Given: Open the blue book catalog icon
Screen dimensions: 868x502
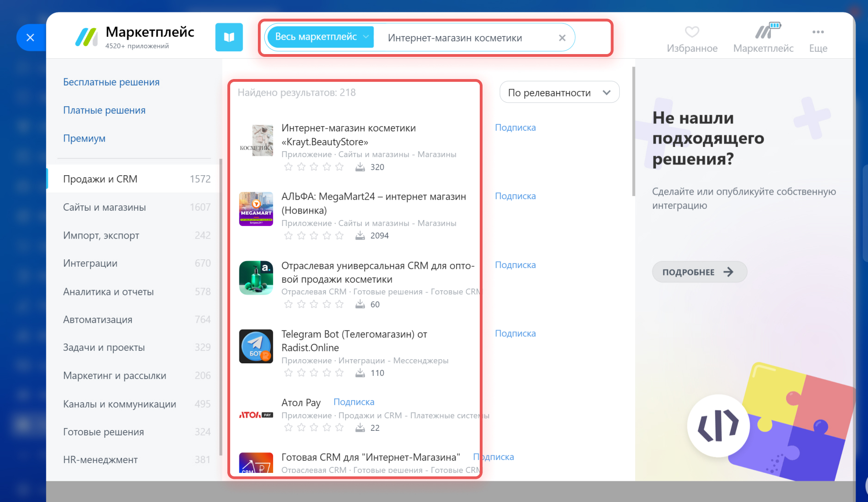Looking at the screenshot, I should coord(229,37).
